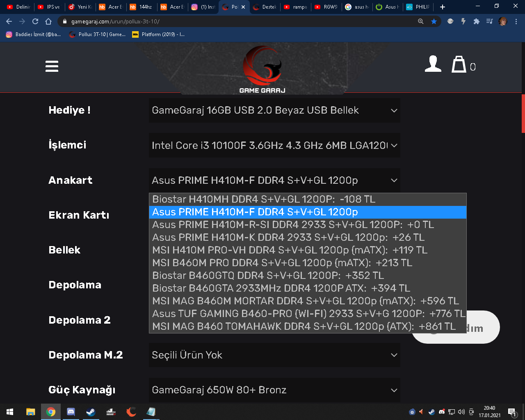Open the network tray icon
Image resolution: width=525 pixels, height=420 pixels.
tap(452, 412)
